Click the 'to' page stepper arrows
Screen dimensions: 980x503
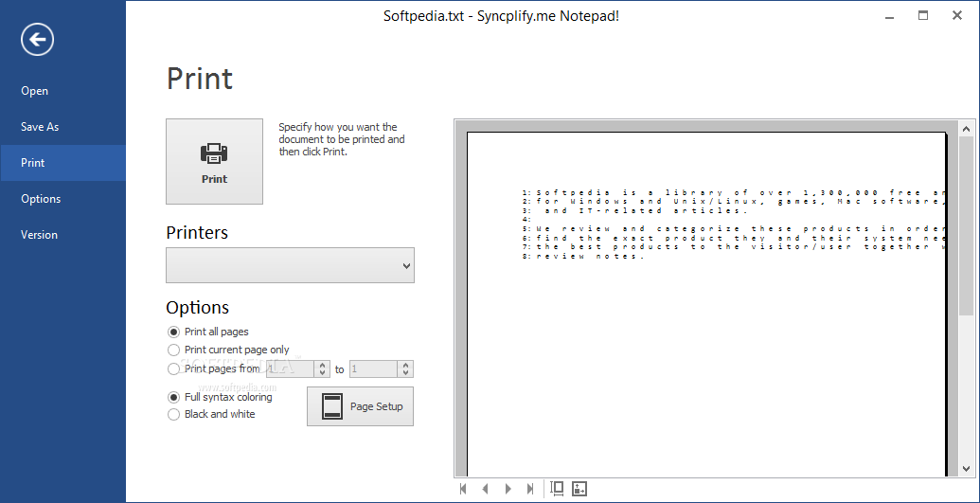(405, 369)
